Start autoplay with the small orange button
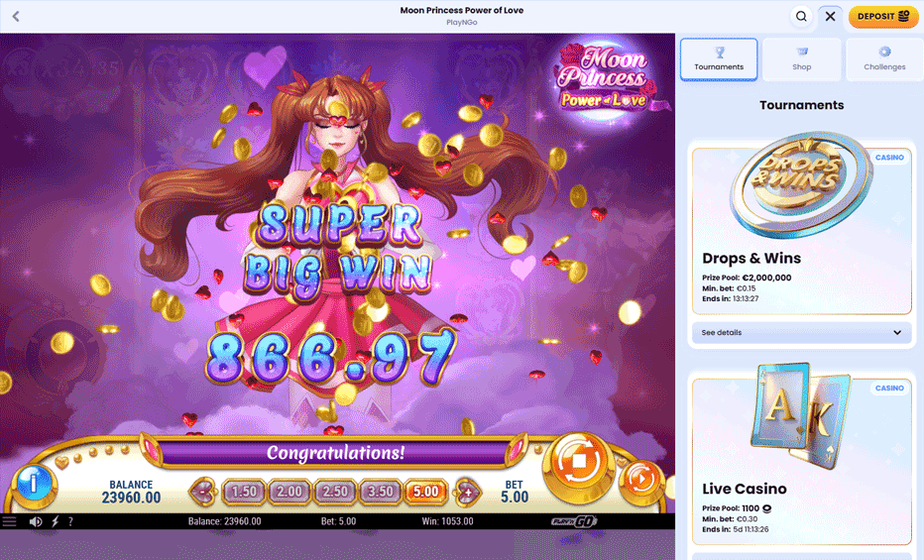Viewport: 924px width, 560px height. pos(640,480)
